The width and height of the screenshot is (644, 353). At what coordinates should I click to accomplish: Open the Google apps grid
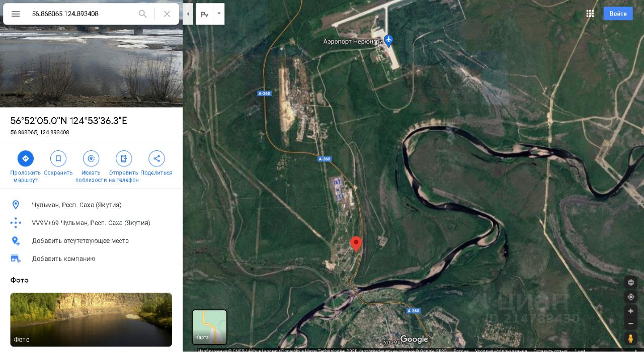point(590,14)
